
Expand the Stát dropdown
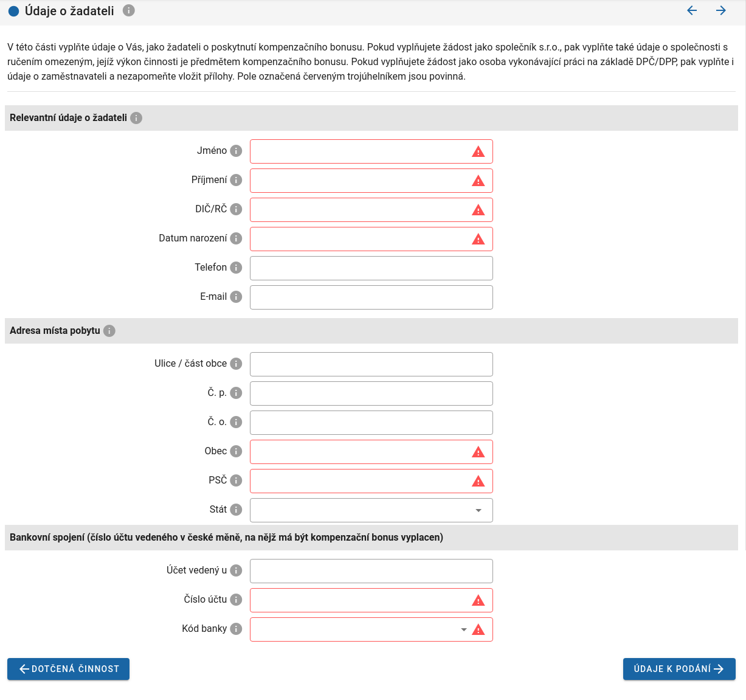click(x=371, y=510)
